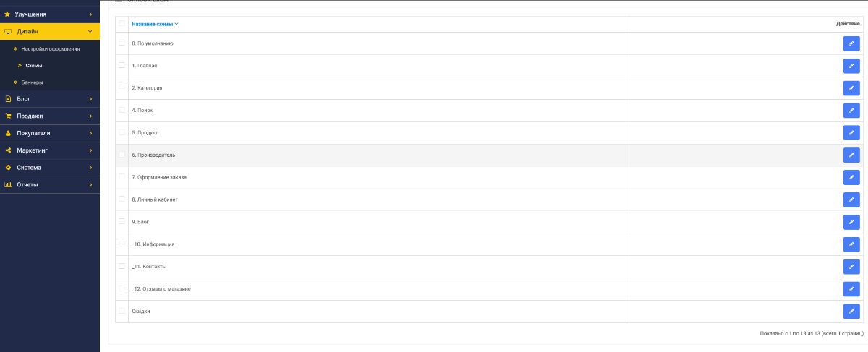The height and width of the screenshot is (352, 868).
Task: Toggle the select-all checkbox in table header
Action: [122, 24]
